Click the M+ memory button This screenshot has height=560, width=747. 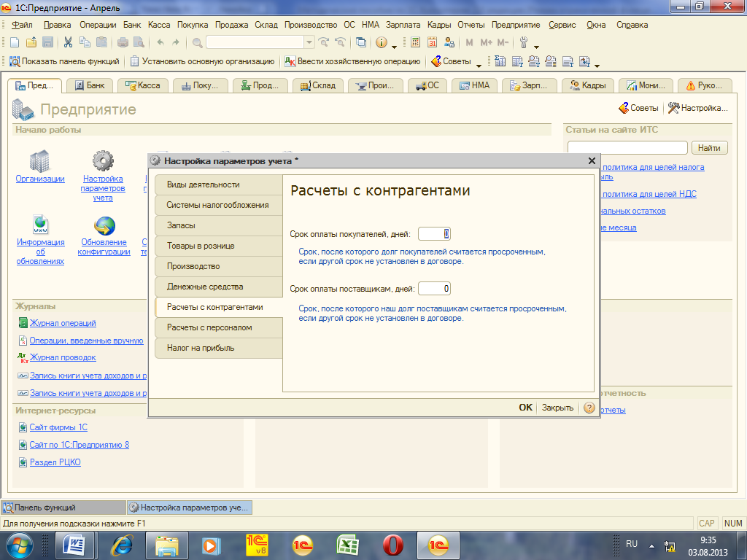coord(486,42)
